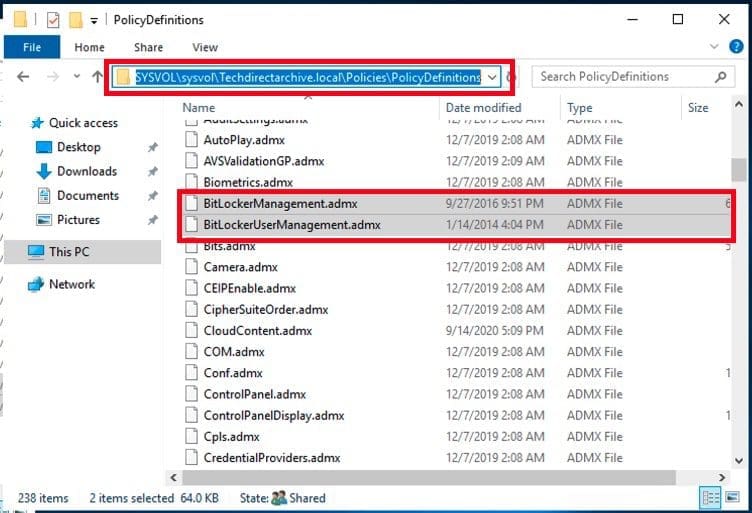752x513 pixels.
Task: Open the quick access toolbar customize dropdown
Action: pyautogui.click(x=94, y=20)
